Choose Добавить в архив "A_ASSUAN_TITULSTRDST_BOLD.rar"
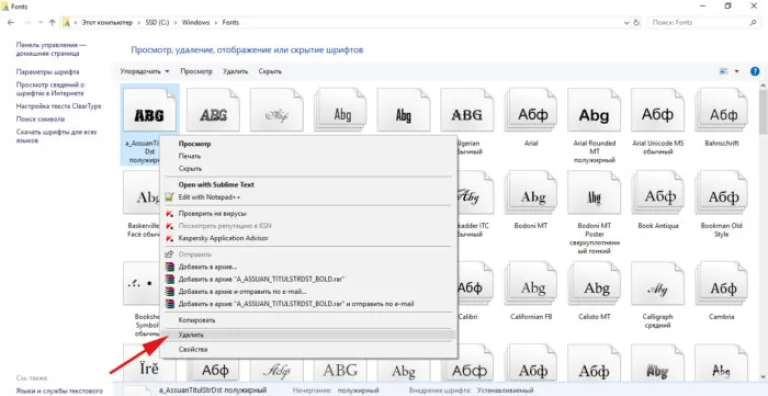Screen dimensions: 768x396 [x=309, y=279]
